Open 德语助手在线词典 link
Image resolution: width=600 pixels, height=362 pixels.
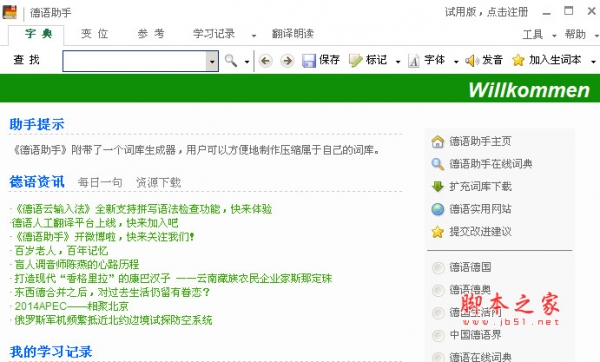(x=491, y=164)
